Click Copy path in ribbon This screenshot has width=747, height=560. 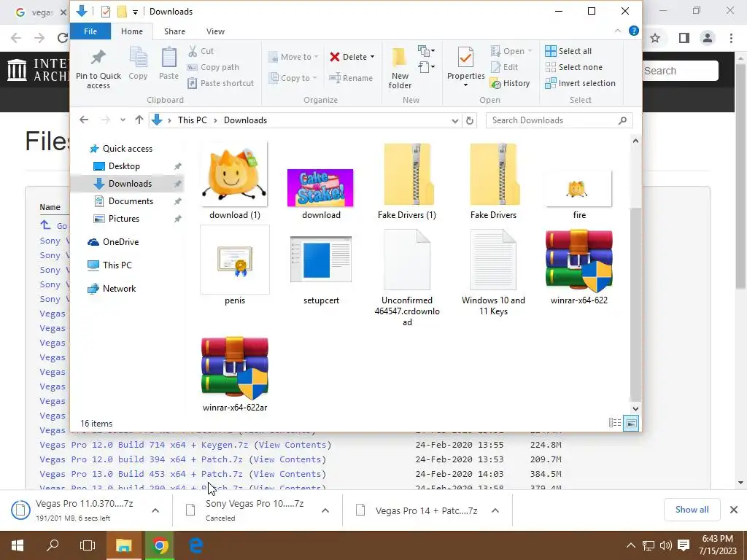click(x=213, y=67)
